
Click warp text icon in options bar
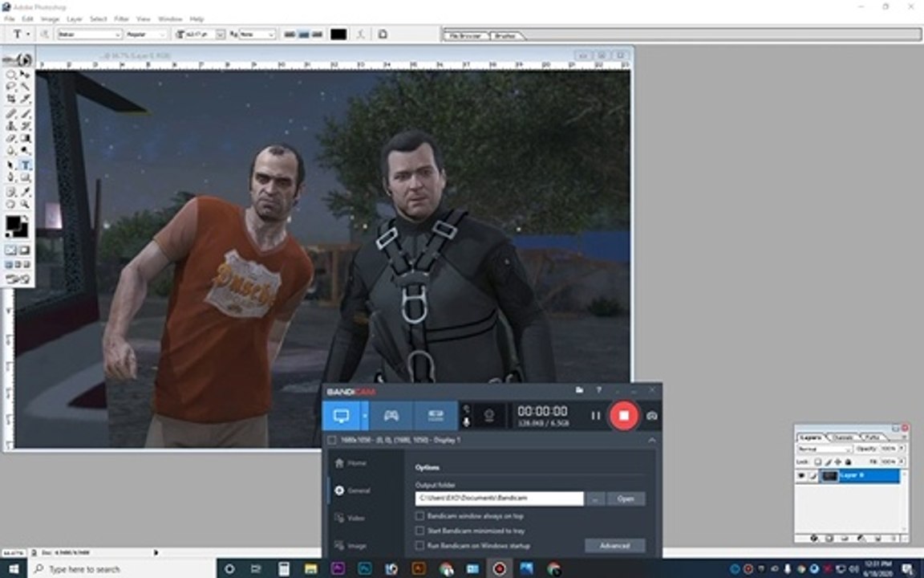[x=361, y=35]
